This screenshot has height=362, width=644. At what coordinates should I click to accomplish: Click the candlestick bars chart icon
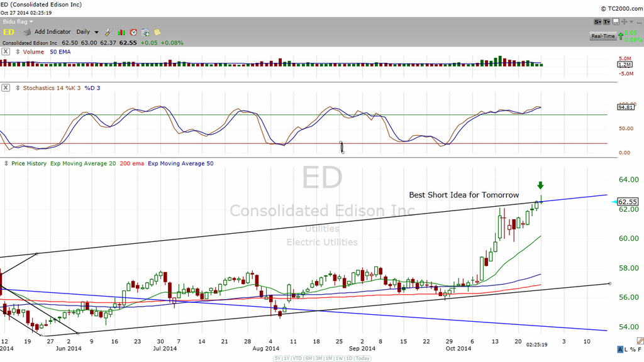pos(121,32)
